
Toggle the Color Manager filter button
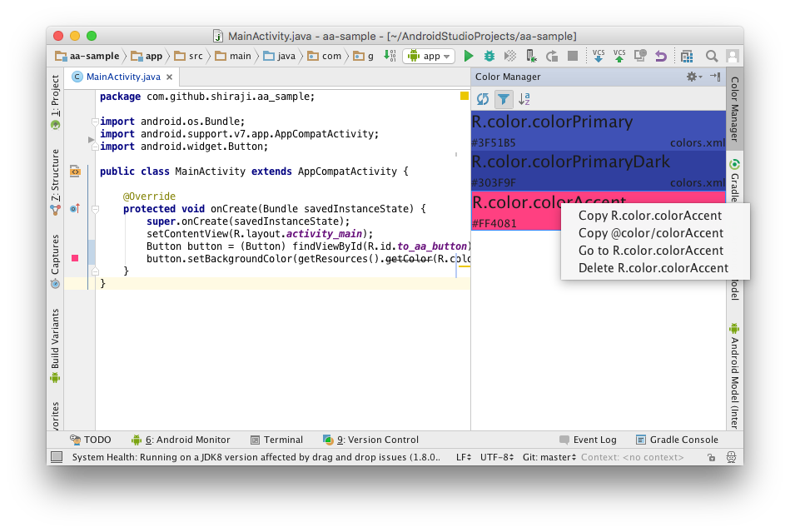pos(504,99)
